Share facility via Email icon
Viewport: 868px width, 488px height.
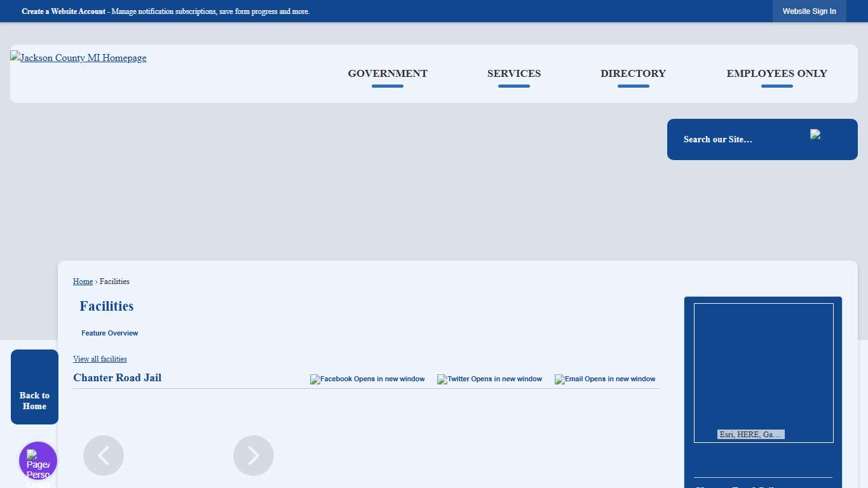tap(605, 379)
